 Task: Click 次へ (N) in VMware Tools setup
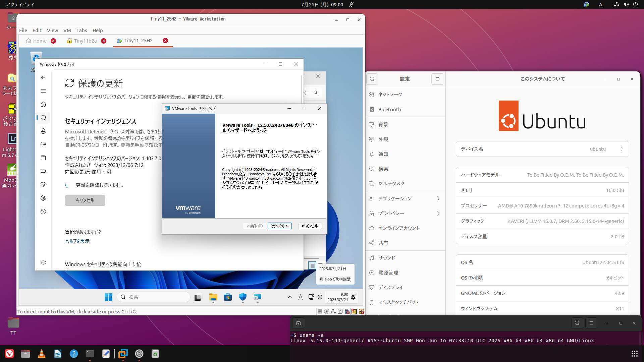coord(279,226)
